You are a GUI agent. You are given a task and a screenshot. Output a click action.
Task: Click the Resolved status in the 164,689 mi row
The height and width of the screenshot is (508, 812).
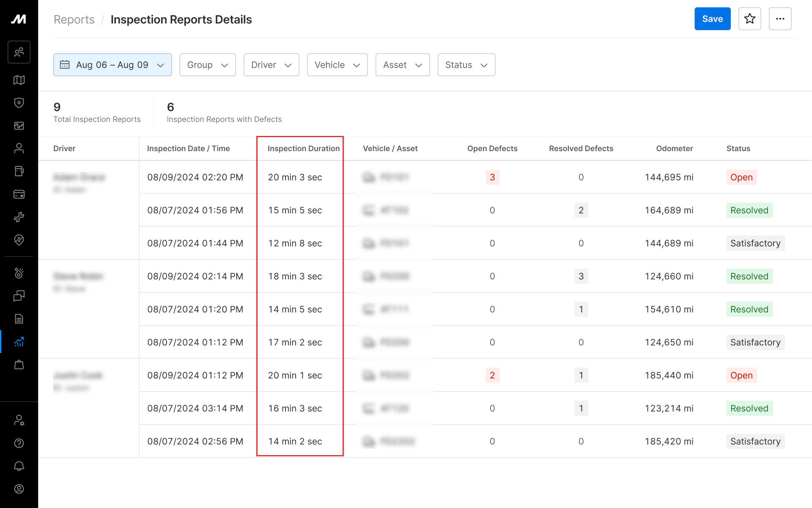point(749,210)
